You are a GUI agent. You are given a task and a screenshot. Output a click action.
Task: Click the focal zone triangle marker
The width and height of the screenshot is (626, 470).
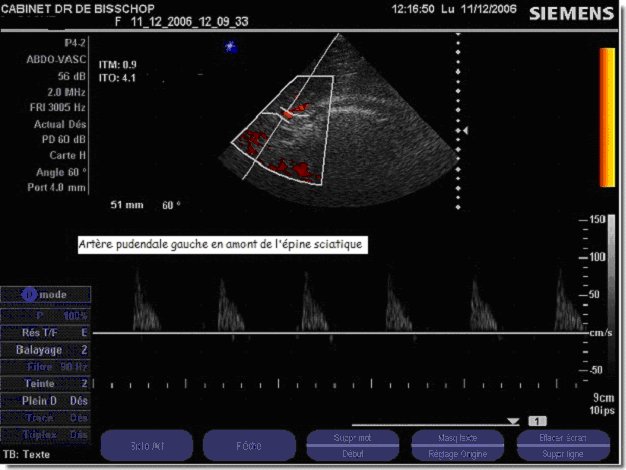point(465,130)
